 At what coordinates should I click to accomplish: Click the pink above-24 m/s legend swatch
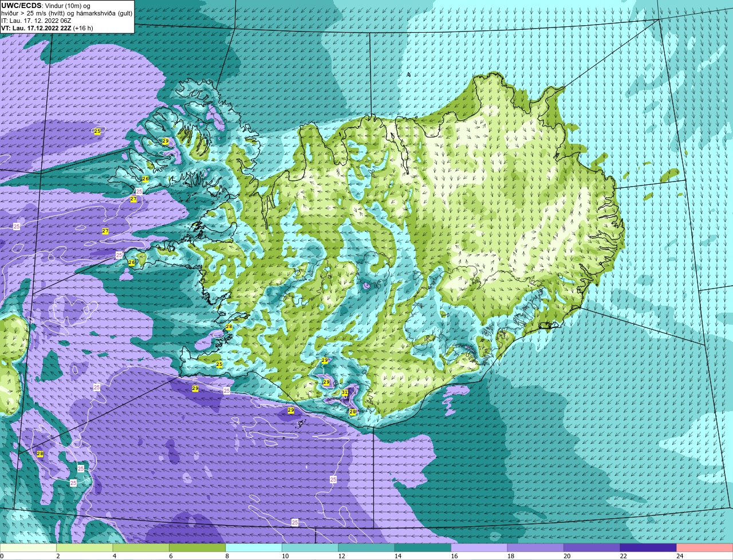click(705, 547)
